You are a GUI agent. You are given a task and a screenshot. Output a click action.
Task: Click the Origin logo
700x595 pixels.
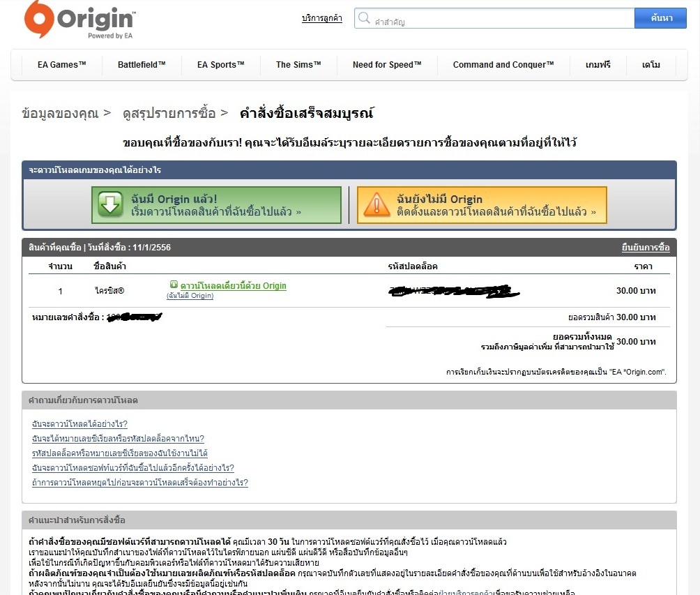(x=79, y=20)
